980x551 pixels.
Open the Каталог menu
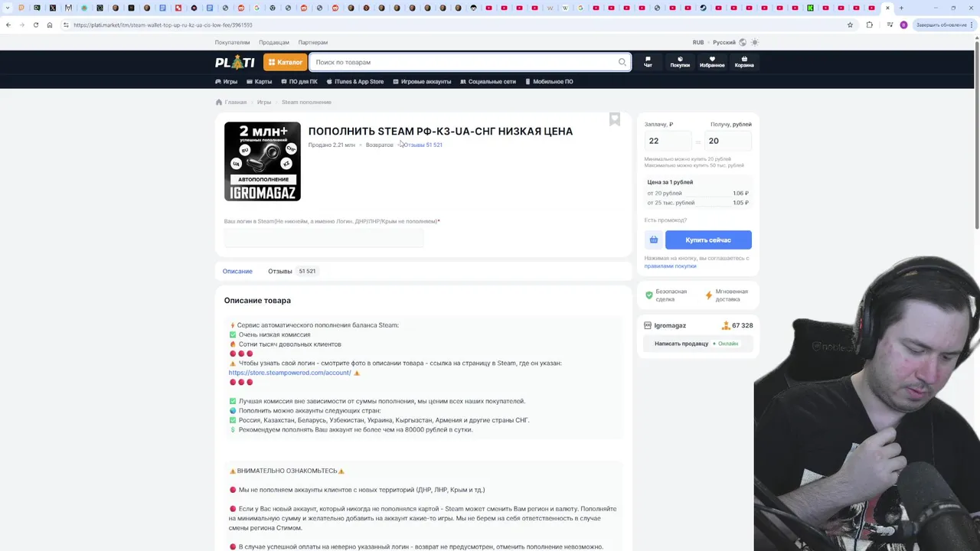[285, 62]
